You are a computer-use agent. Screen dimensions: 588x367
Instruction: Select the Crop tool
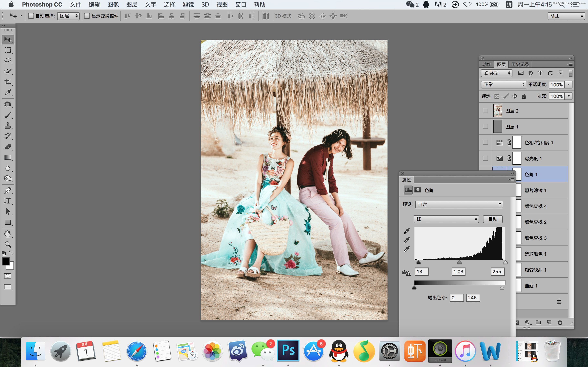pos(8,82)
